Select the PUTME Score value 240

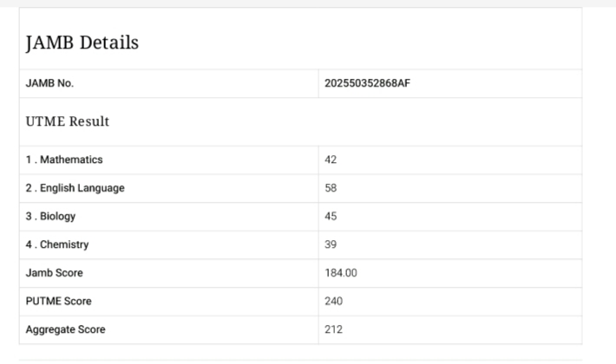pyautogui.click(x=334, y=302)
